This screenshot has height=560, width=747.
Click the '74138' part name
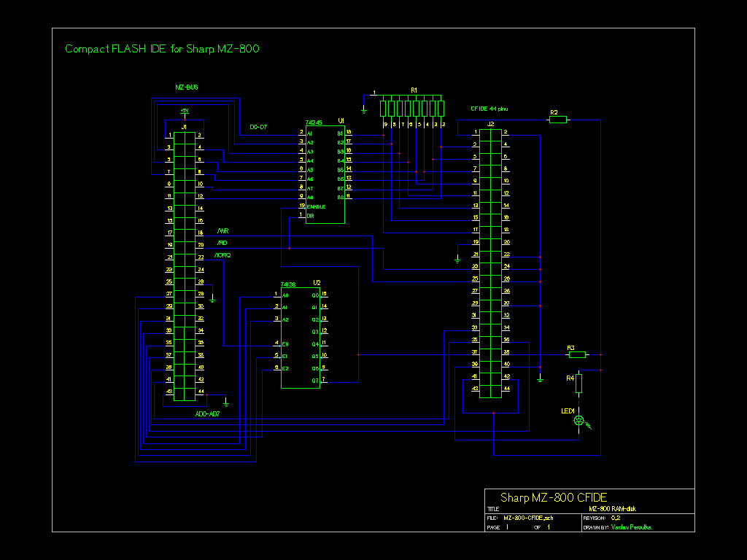click(288, 284)
